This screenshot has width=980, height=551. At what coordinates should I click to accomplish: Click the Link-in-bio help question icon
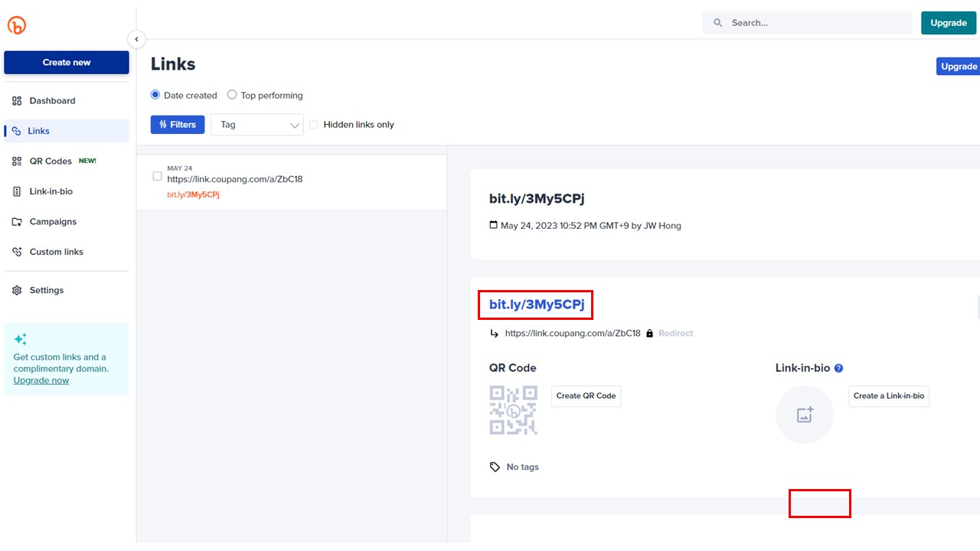pyautogui.click(x=838, y=368)
